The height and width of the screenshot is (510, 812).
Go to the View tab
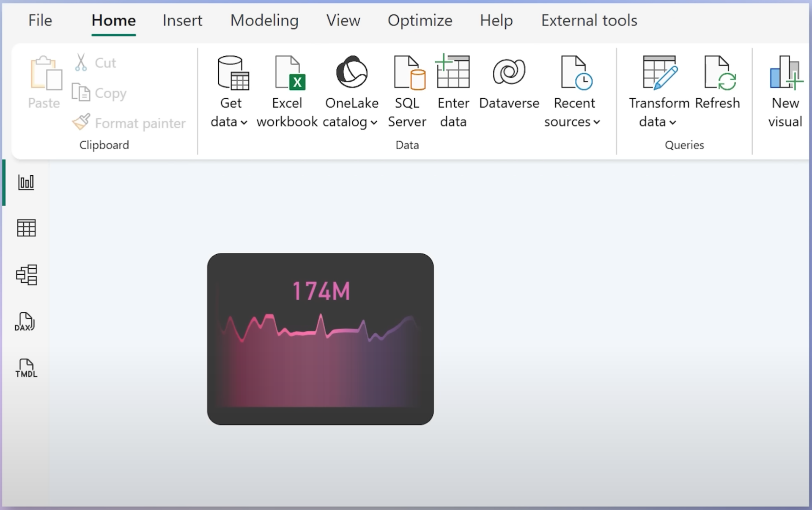click(x=343, y=20)
